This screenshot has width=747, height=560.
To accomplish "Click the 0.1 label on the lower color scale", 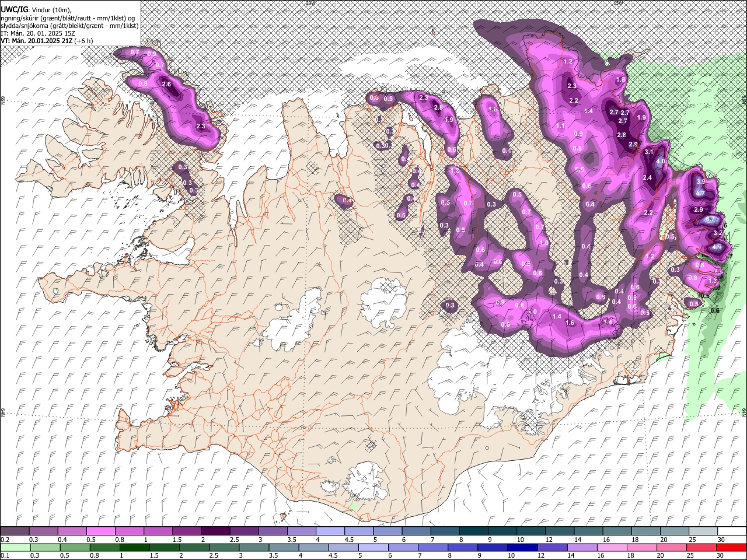I will click(5, 555).
